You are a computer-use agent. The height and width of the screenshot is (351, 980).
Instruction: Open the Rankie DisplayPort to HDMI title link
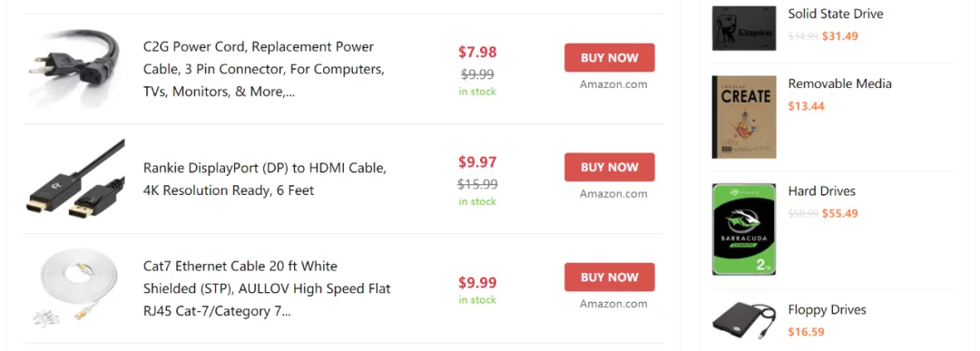pos(266,180)
